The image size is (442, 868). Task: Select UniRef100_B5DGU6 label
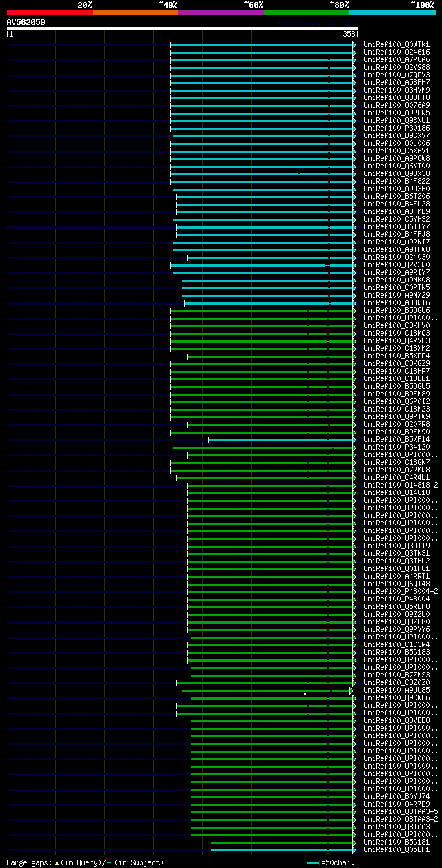coord(396,310)
